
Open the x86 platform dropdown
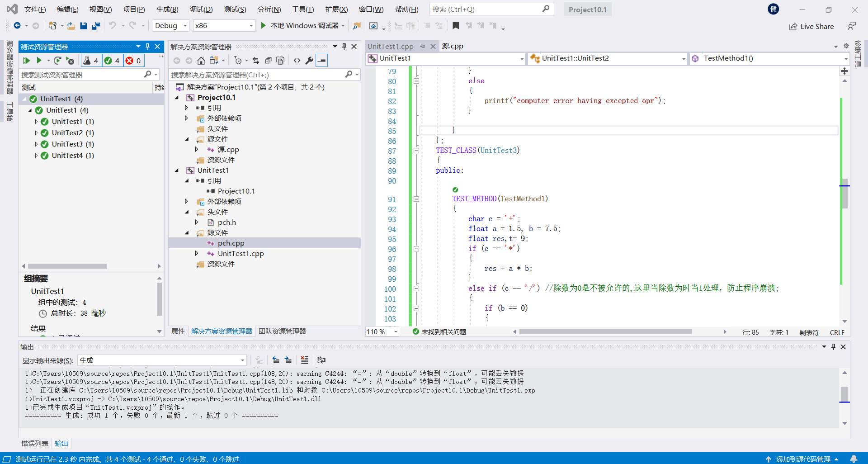(224, 26)
